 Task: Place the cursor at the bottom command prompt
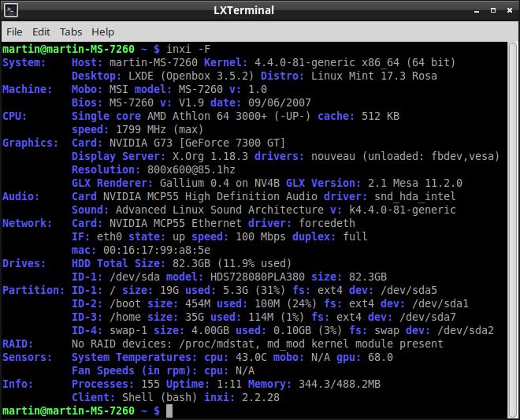(x=169, y=411)
